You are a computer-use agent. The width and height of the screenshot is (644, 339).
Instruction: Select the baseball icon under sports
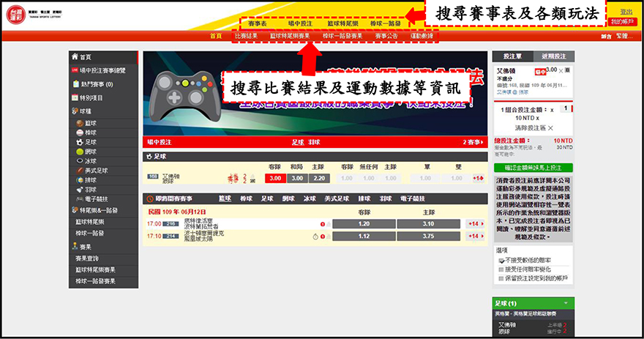pos(80,134)
